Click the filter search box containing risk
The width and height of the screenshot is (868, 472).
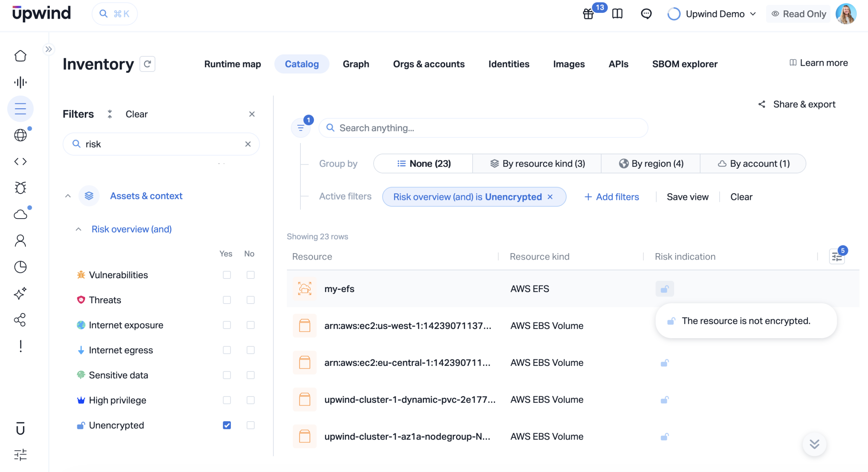[x=161, y=144]
